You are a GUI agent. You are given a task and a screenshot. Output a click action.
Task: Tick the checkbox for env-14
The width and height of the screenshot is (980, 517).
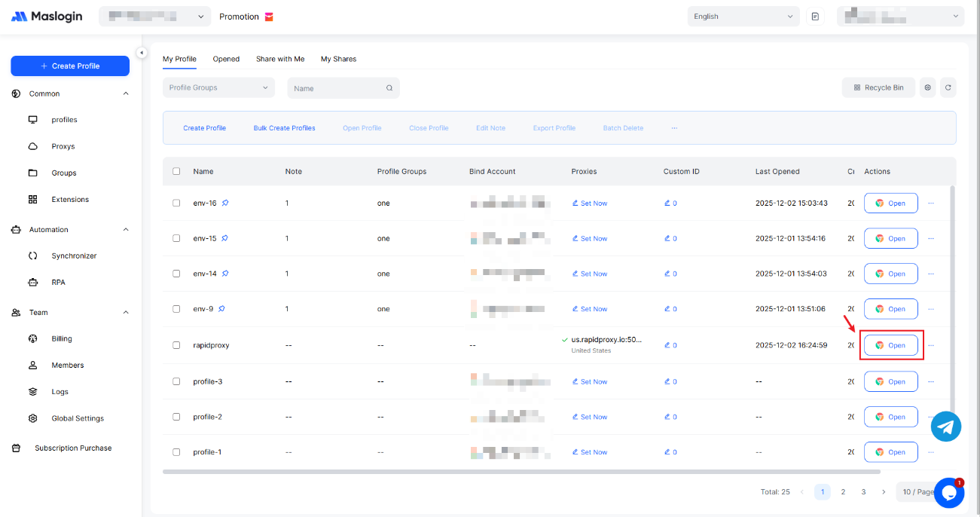tap(176, 274)
